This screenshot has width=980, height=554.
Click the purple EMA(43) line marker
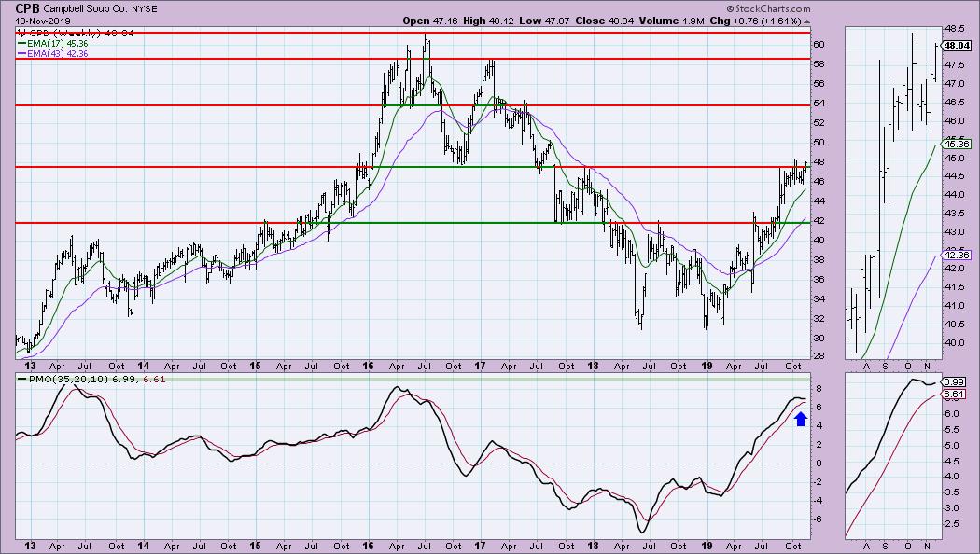tap(21, 54)
